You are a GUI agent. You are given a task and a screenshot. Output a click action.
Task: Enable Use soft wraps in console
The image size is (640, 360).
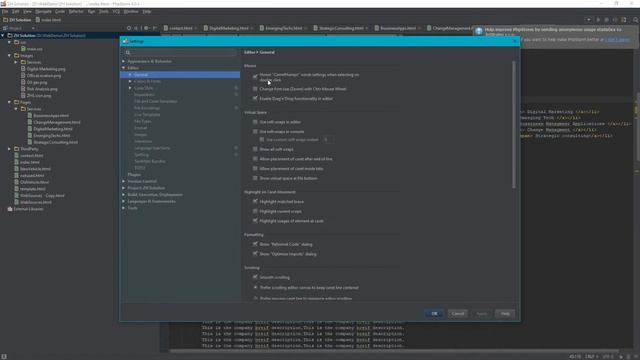tap(255, 131)
